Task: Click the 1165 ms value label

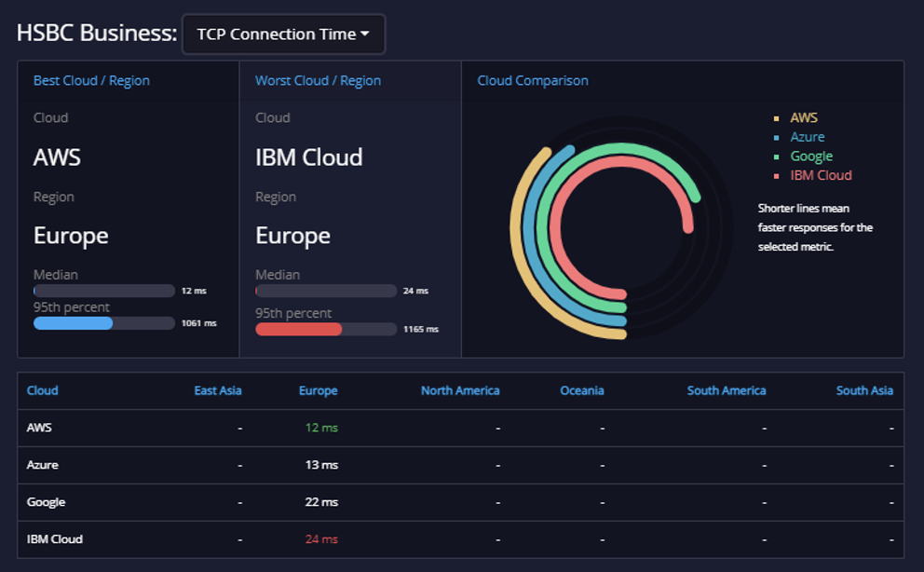Action: tap(421, 329)
